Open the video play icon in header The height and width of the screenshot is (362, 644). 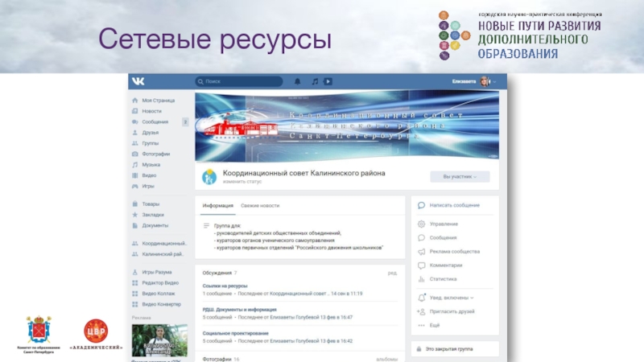328,81
